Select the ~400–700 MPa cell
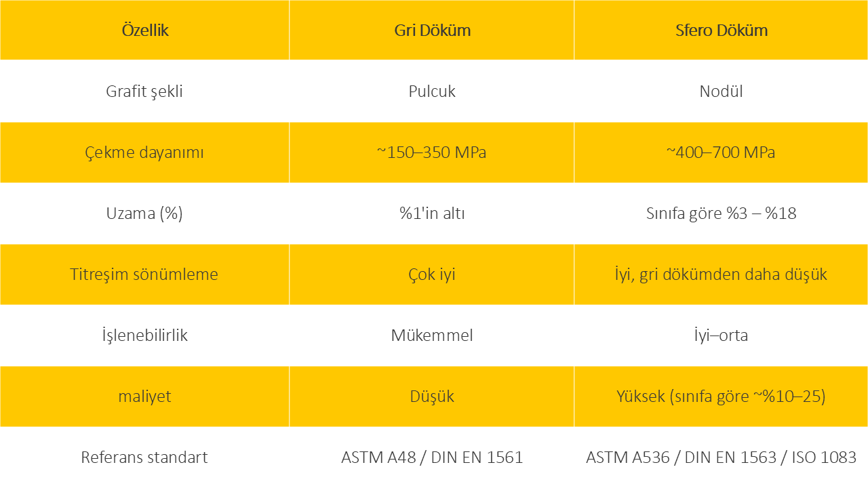Image resolution: width=868 pixels, height=488 pixels. click(x=721, y=152)
